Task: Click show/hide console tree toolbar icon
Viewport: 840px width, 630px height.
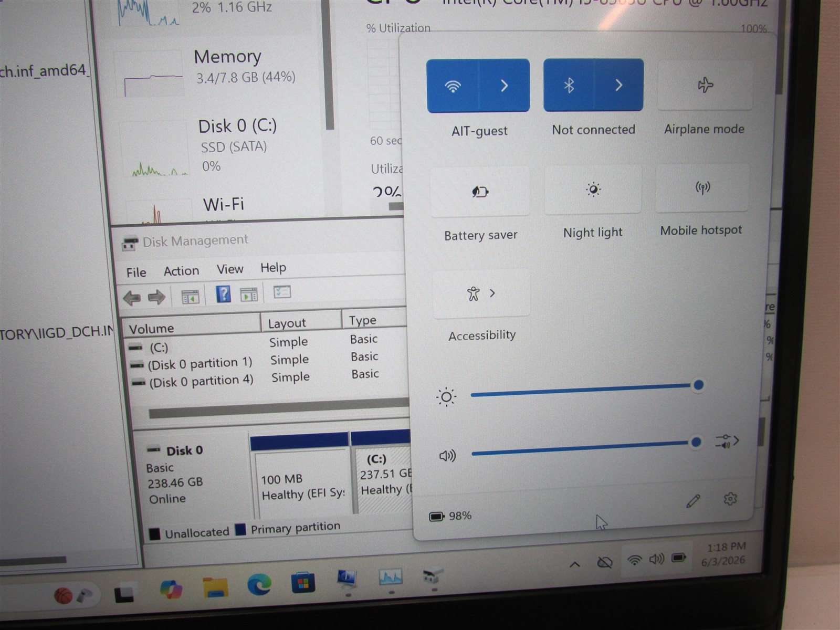Action: point(190,297)
